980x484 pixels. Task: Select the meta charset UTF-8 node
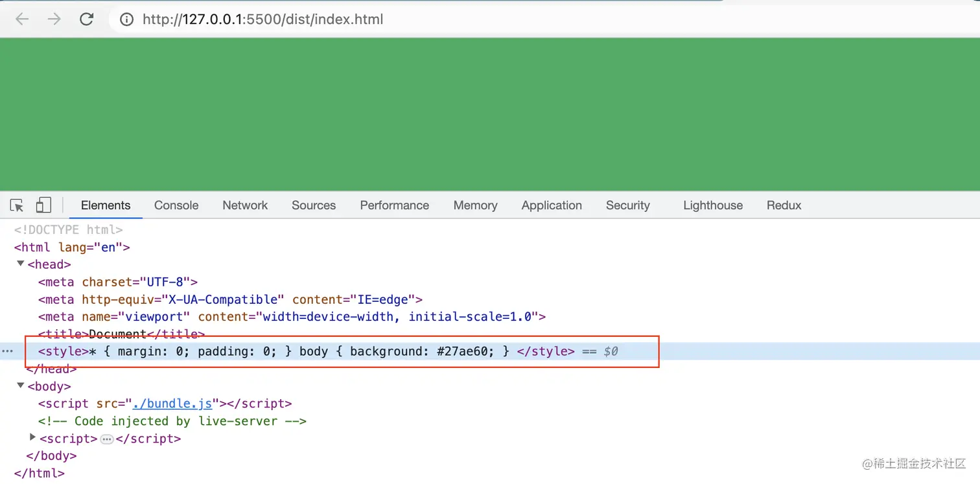click(118, 282)
